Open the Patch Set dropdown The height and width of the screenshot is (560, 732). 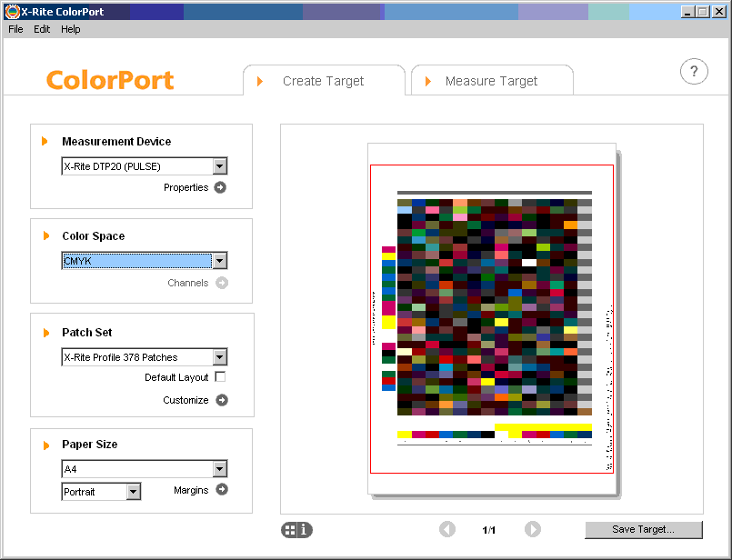pos(220,357)
